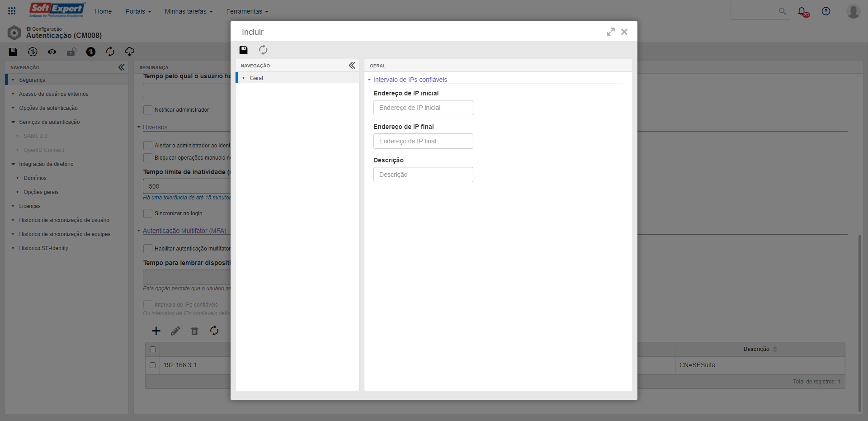Click the clock history toolbar icon
868x421 pixels.
33,52
